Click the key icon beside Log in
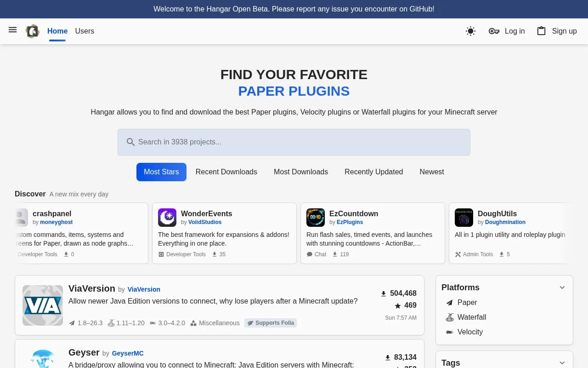Screen dimensions: 588x368 pos(494,31)
